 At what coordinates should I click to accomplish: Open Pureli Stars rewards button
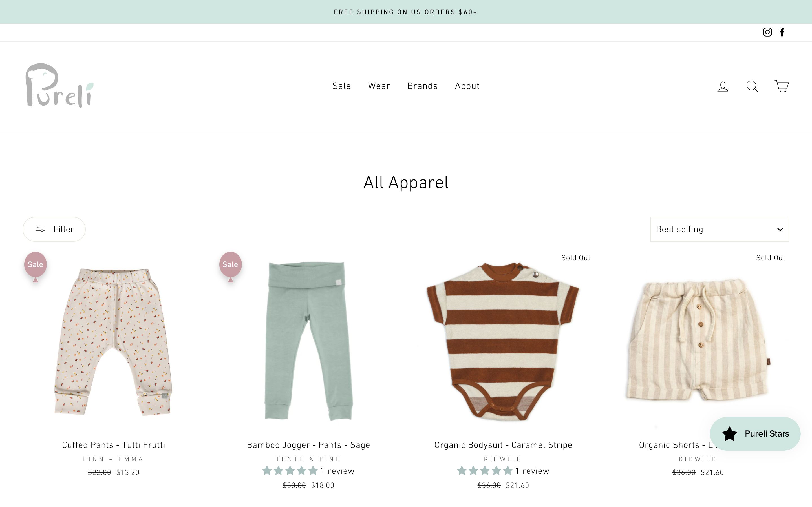(755, 434)
